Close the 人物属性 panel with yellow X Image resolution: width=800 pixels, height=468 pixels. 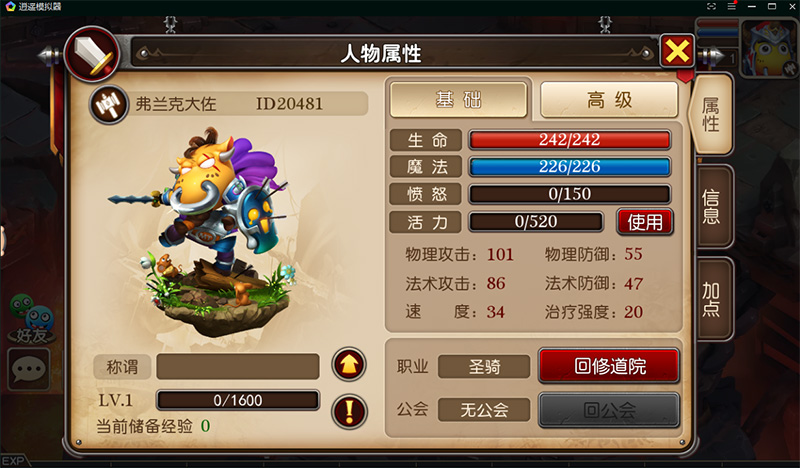677,51
